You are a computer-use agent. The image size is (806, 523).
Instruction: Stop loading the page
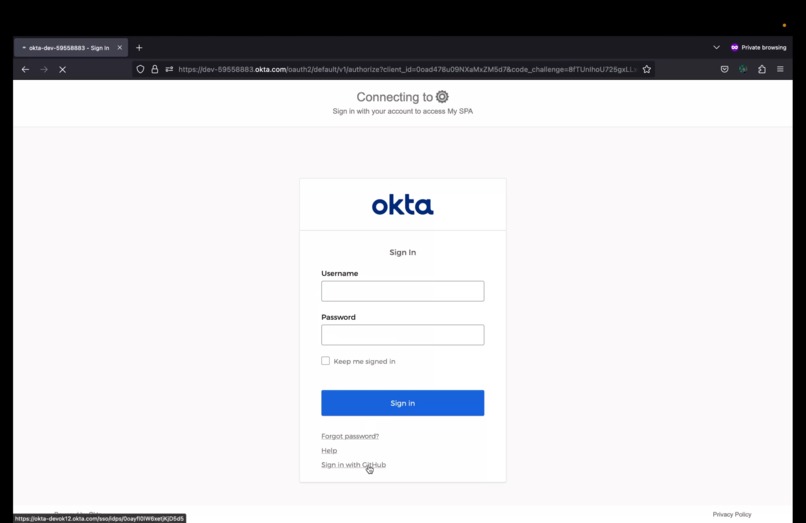(x=62, y=69)
